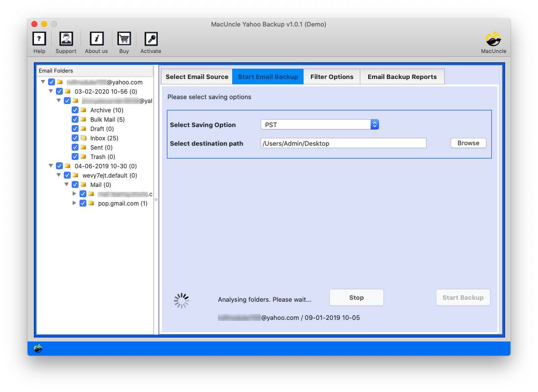
Task: Uncheck the Archive (10) folder checkbox
Action: [75, 110]
